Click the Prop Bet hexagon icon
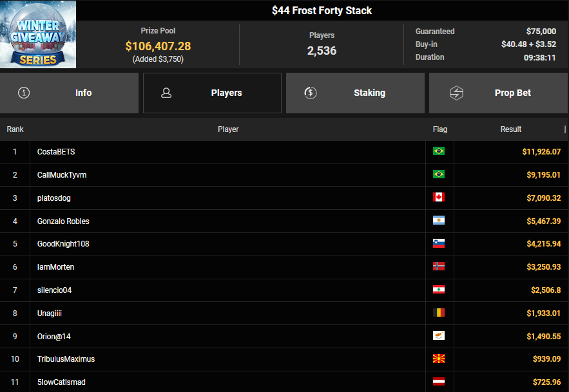 click(x=456, y=93)
